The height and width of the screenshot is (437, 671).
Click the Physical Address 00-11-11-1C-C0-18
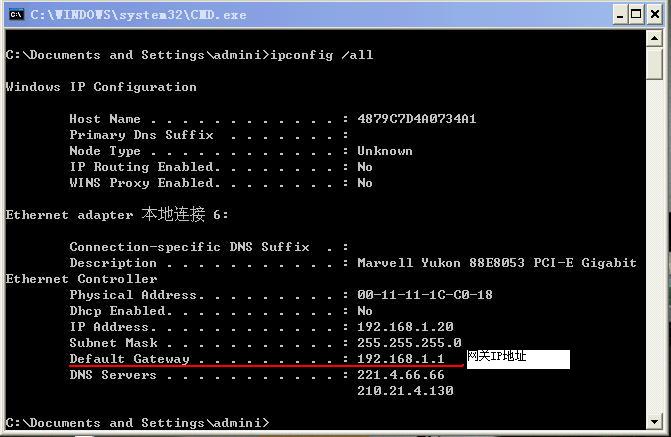pyautogui.click(x=424, y=295)
